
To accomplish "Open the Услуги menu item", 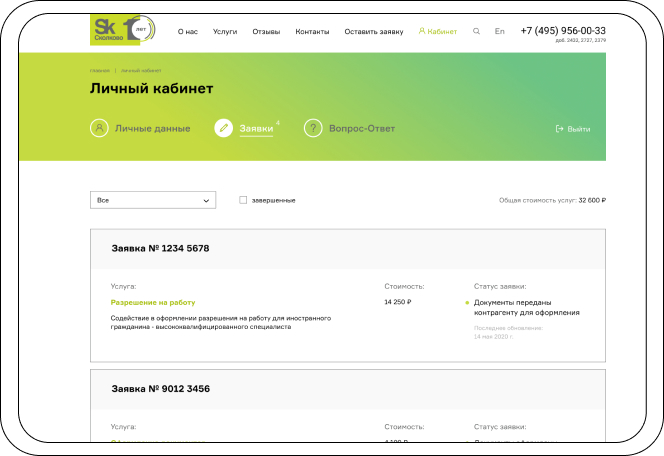I will 225,32.
